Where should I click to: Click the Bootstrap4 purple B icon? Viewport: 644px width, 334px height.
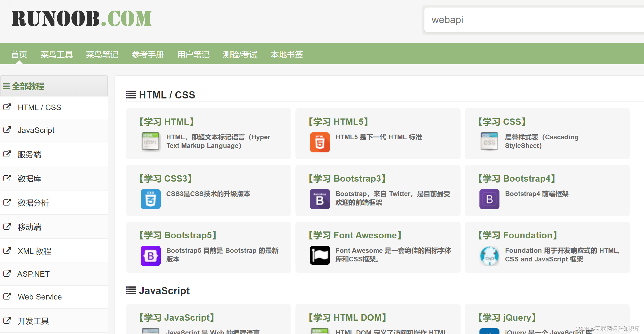click(489, 199)
